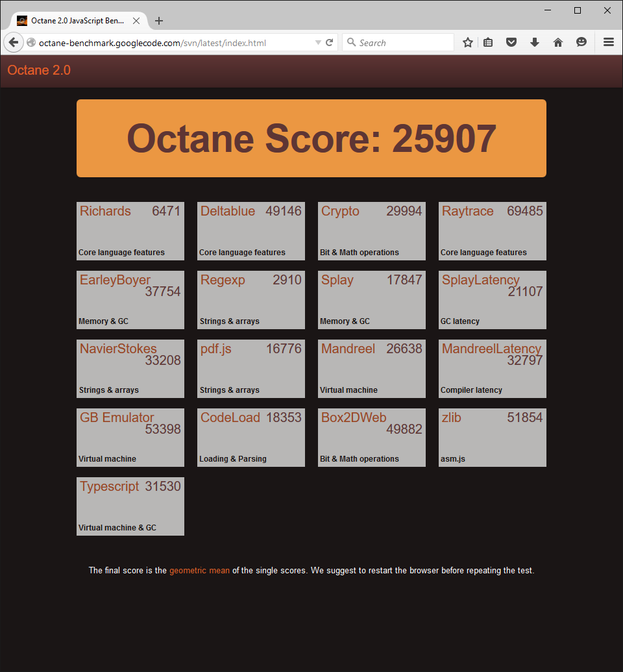This screenshot has width=623, height=672.
Task: Click the Crypto benchmark name
Action: tap(340, 211)
